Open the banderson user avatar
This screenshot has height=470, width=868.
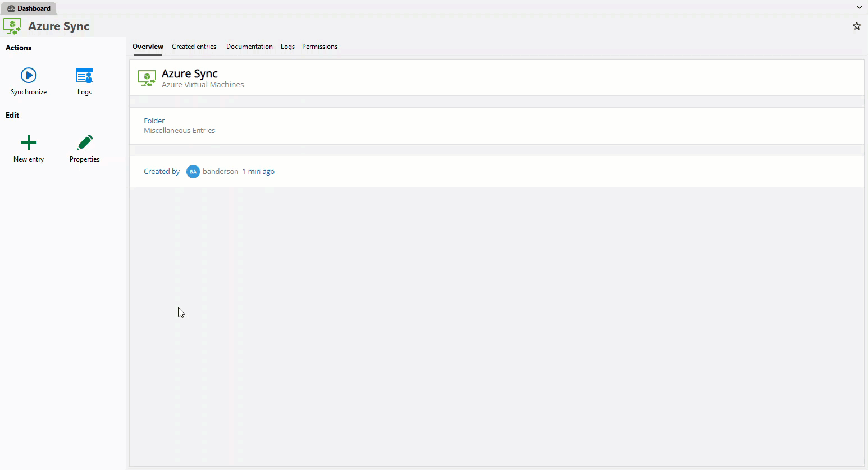[x=193, y=171]
